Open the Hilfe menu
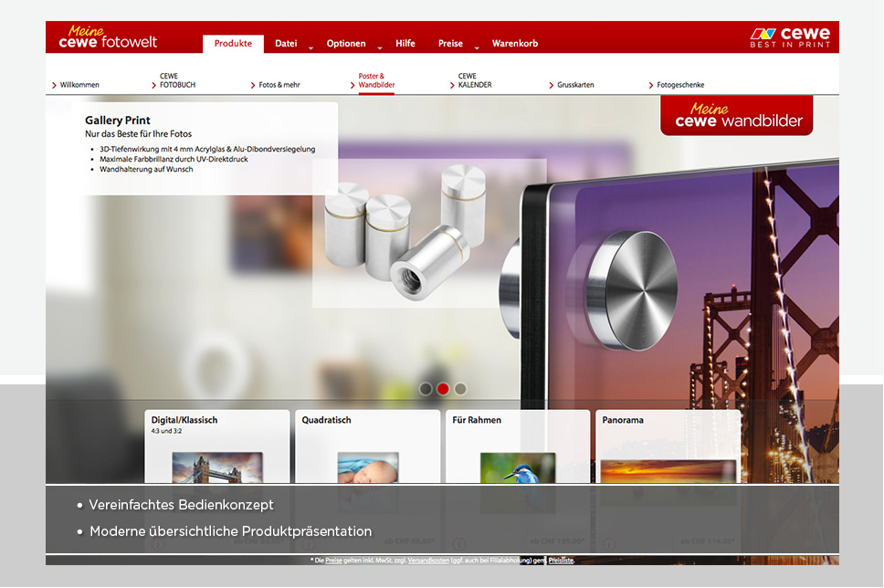Image resolution: width=884 pixels, height=588 pixels. click(x=405, y=44)
